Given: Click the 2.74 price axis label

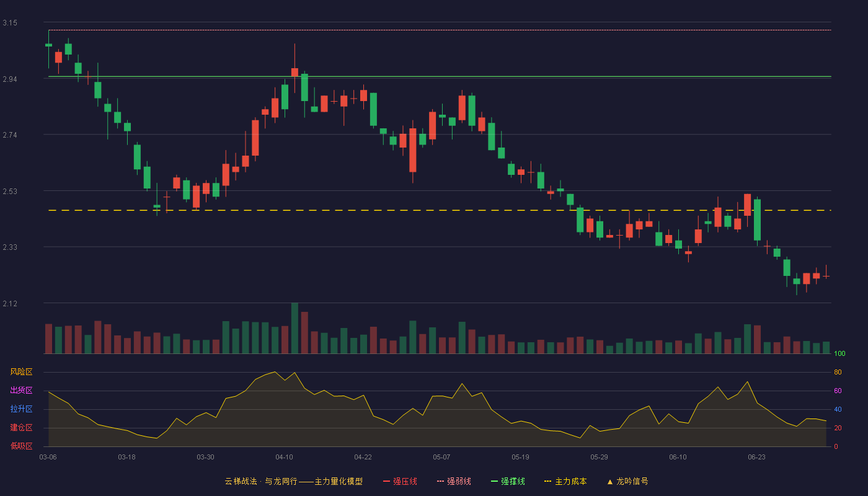Looking at the screenshot, I should coord(10,135).
